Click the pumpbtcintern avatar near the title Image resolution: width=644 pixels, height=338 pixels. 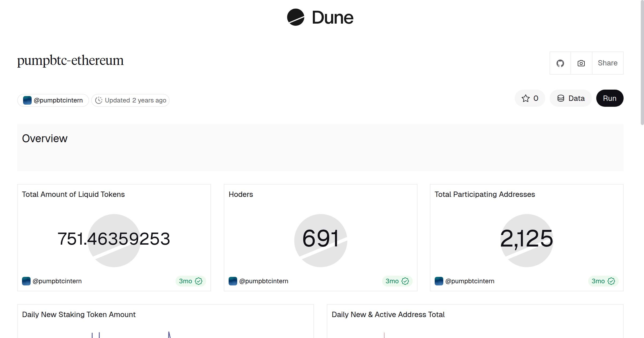[x=27, y=100]
